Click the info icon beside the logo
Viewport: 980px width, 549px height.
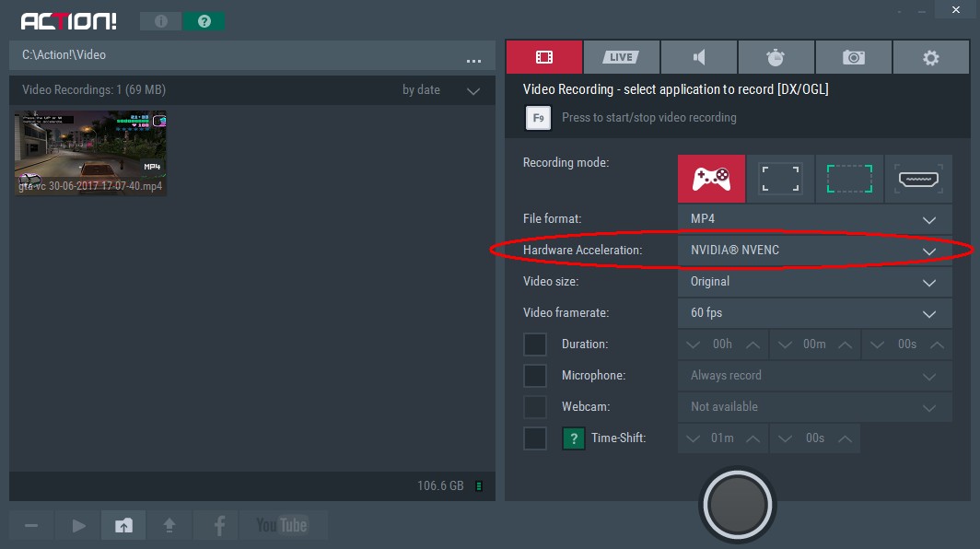tap(160, 21)
